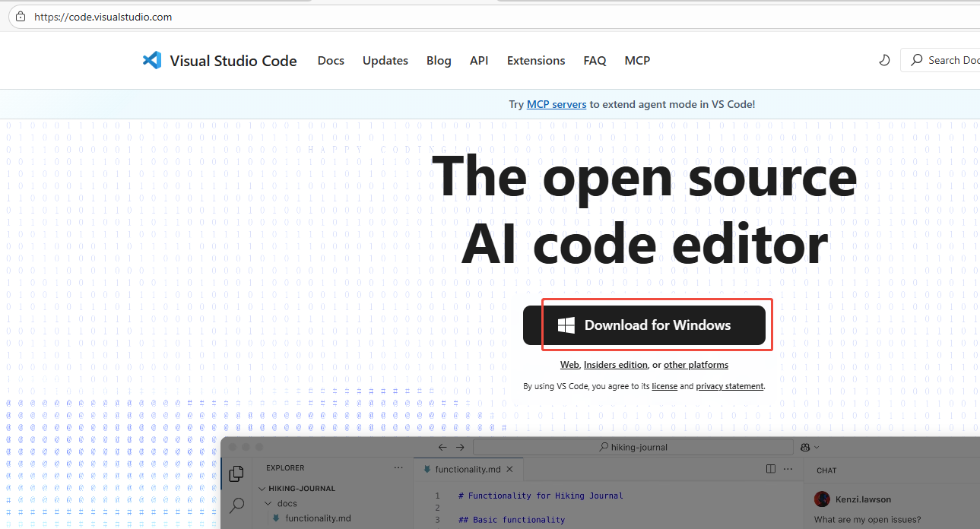Collapse the docs folder
The image size is (980, 529).
pyautogui.click(x=268, y=503)
